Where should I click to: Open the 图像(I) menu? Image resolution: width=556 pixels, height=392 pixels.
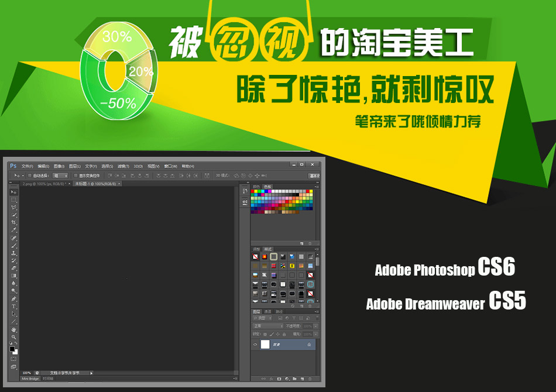[x=59, y=166]
